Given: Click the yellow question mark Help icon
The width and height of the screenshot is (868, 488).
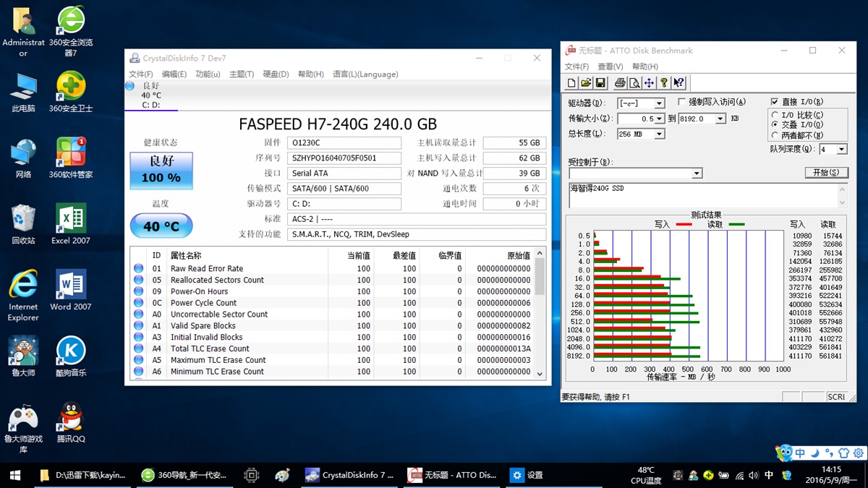Looking at the screenshot, I should click(x=664, y=83).
